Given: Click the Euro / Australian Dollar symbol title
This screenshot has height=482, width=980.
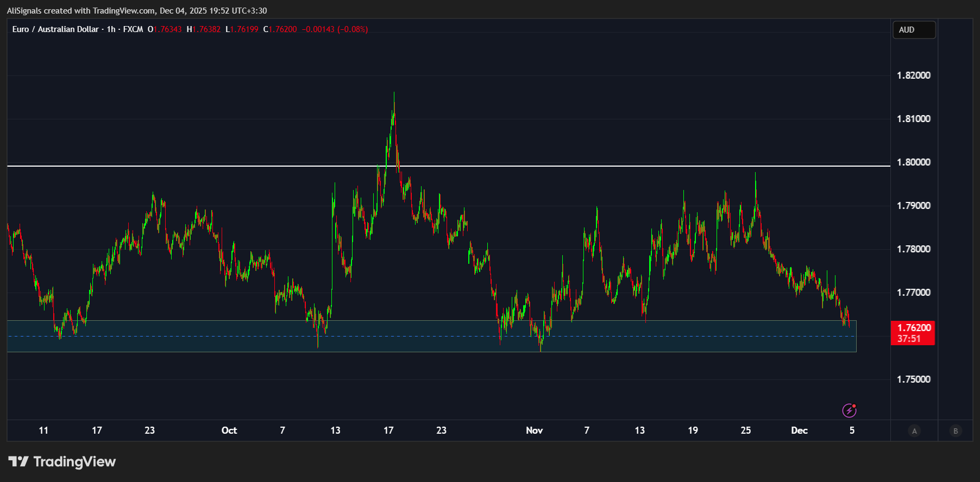Looking at the screenshot, I should point(55,29).
